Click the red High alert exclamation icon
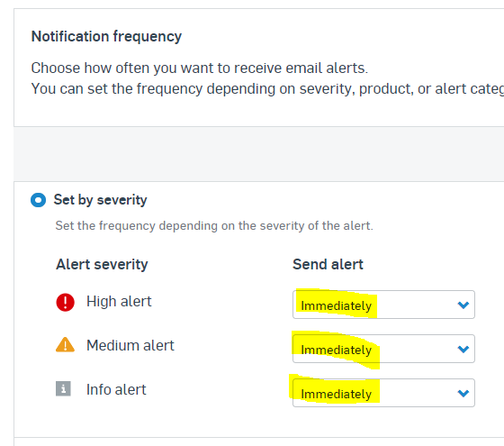Viewport: 504px width, 446px height. 65,302
